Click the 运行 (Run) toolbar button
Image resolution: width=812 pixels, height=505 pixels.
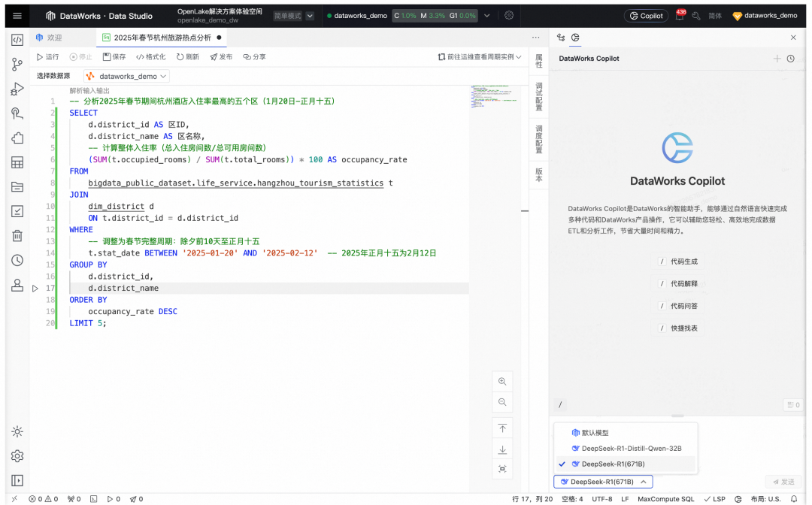[x=47, y=57]
